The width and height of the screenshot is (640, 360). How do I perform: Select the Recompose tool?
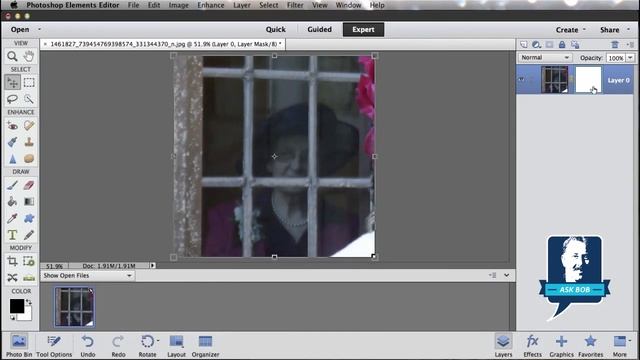(x=29, y=261)
